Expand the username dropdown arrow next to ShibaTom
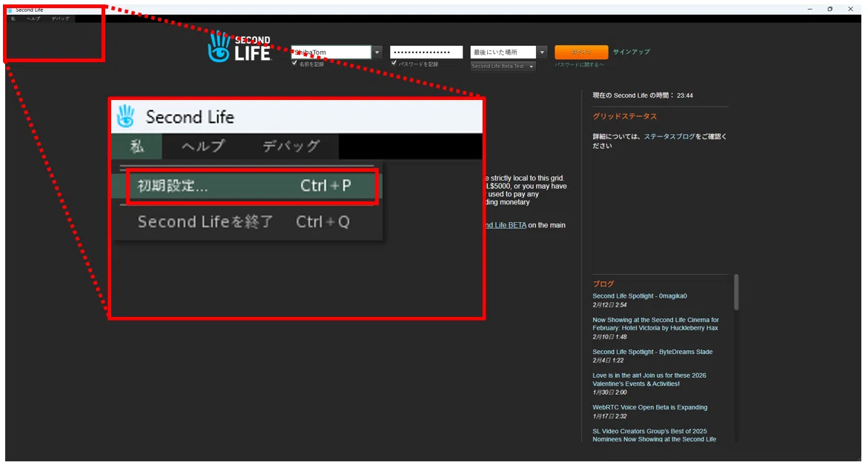 tap(377, 53)
